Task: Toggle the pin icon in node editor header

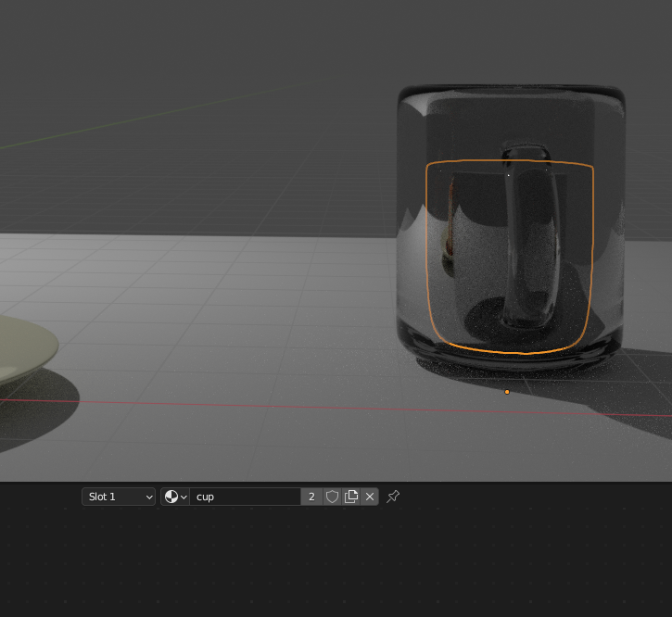Action: 393,497
